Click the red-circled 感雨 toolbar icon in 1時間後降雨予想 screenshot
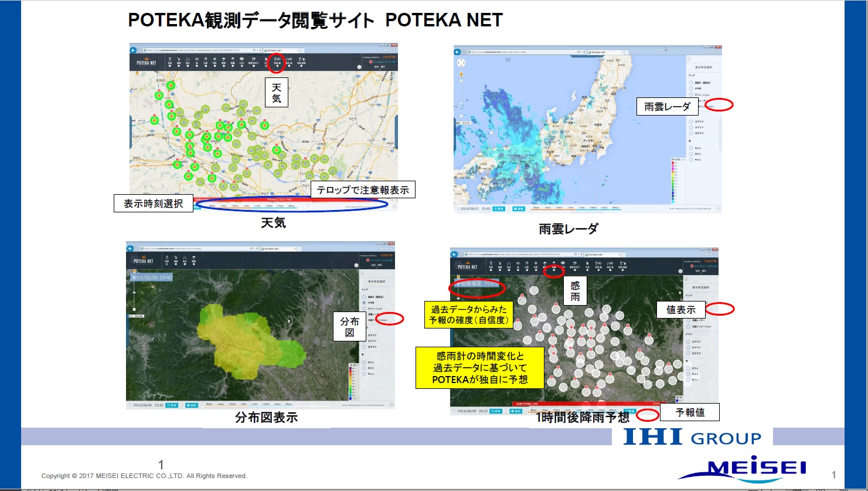868x491 pixels. (554, 266)
